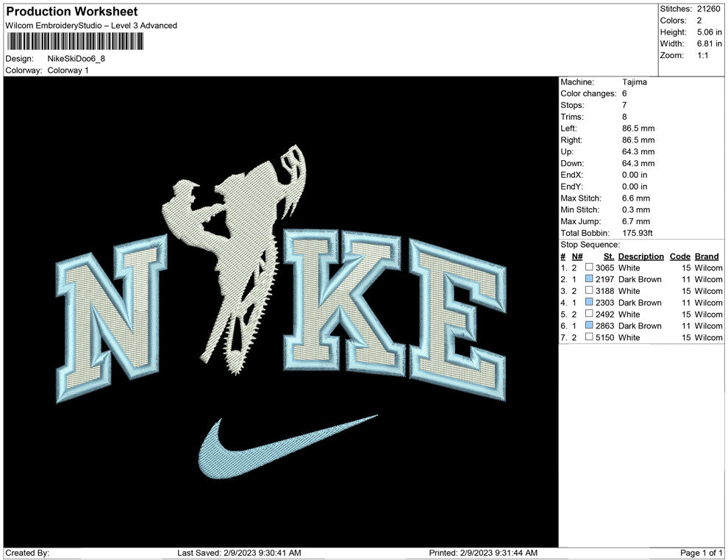The height and width of the screenshot is (560, 728).
Task: Click "Dark Brown" in stop row 4
Action: [x=640, y=302]
